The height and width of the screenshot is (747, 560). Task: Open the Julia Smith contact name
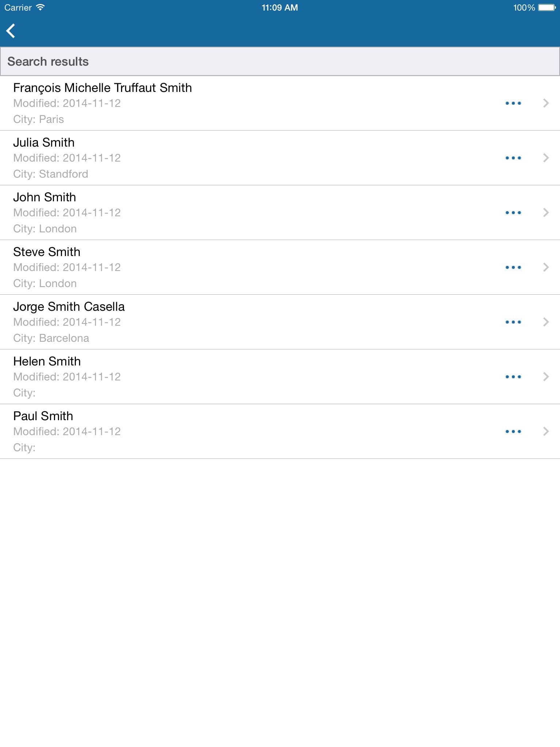coord(44,143)
